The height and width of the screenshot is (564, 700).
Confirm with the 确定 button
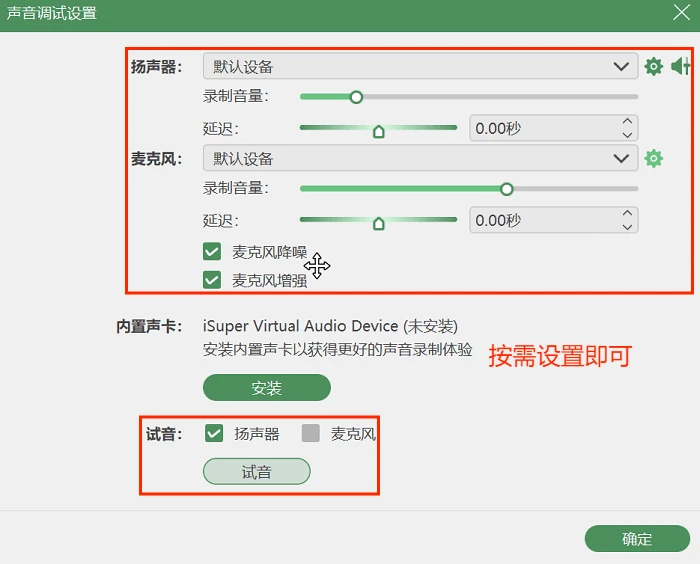point(637,539)
